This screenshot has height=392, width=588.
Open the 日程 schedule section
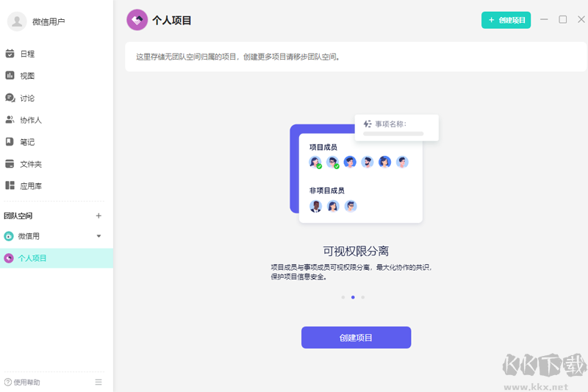(x=21, y=54)
